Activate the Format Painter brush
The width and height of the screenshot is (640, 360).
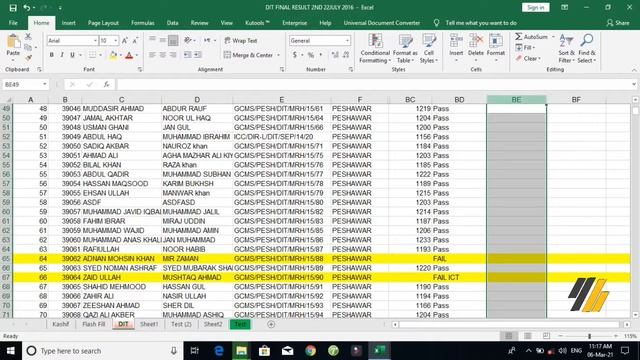(x=28, y=58)
